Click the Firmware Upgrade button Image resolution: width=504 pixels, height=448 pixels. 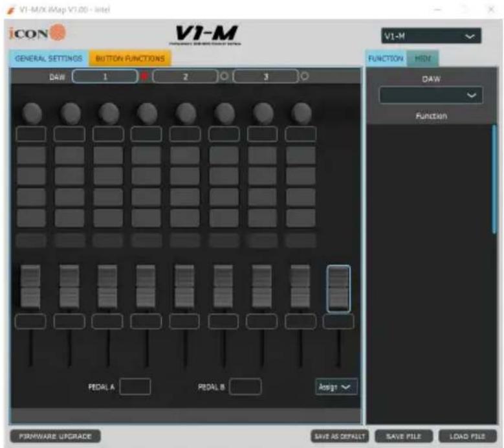[55, 436]
